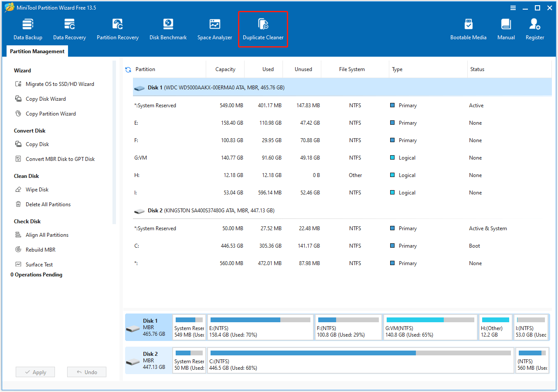Open Partition Recovery
This screenshot has width=558, height=392.
click(117, 28)
